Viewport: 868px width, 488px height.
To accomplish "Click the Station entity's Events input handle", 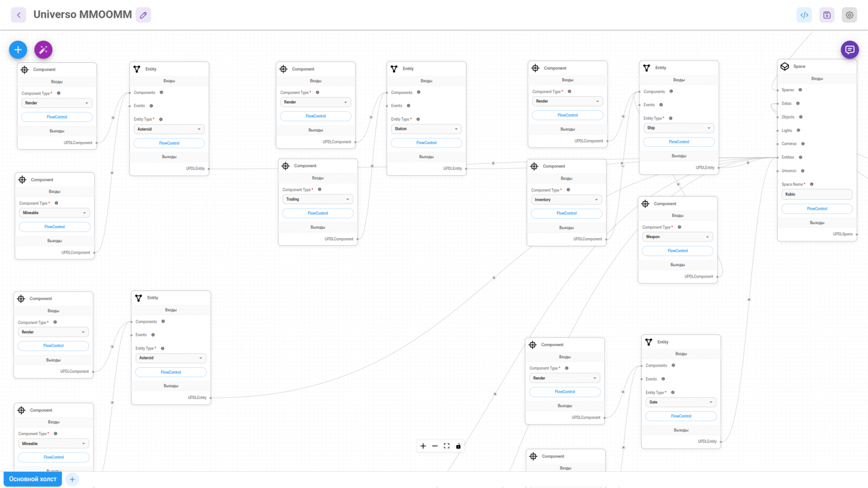I will tap(387, 106).
